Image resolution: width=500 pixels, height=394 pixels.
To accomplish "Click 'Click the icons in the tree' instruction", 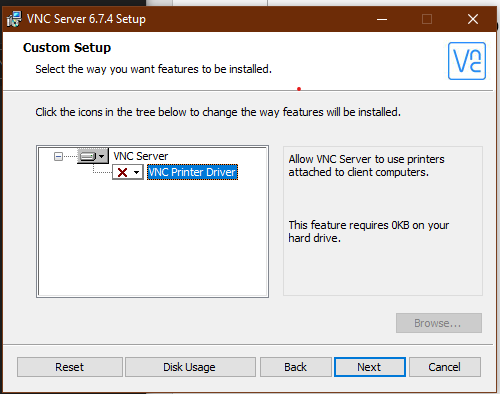I will coord(218,112).
